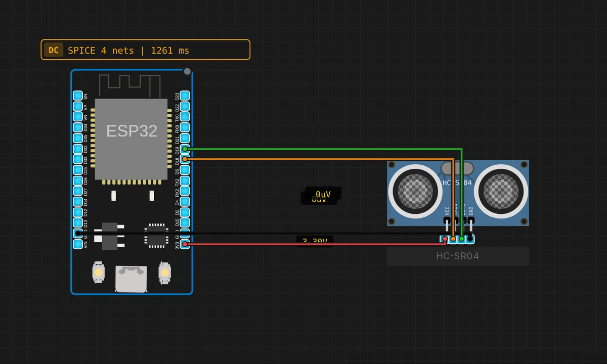The image size is (607, 364).
Task: Click the ESP32 D5 pin
Action: click(x=185, y=170)
